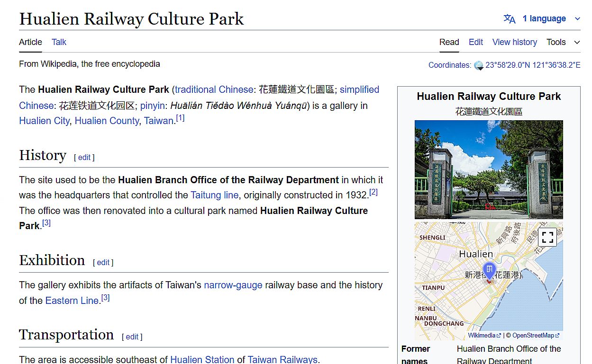The height and width of the screenshot is (364, 592).
Task: Open the Taitung line link
Action: pyautogui.click(x=214, y=195)
